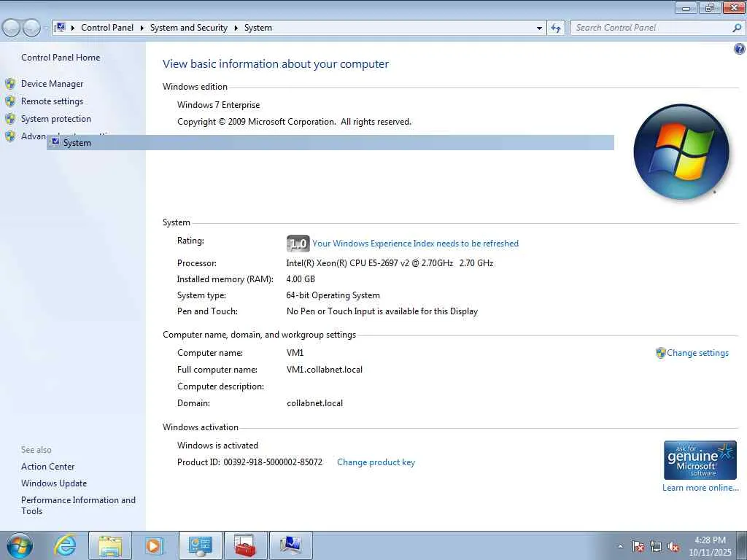Refresh the System page via address bar button
This screenshot has width=747, height=560.
(556, 28)
